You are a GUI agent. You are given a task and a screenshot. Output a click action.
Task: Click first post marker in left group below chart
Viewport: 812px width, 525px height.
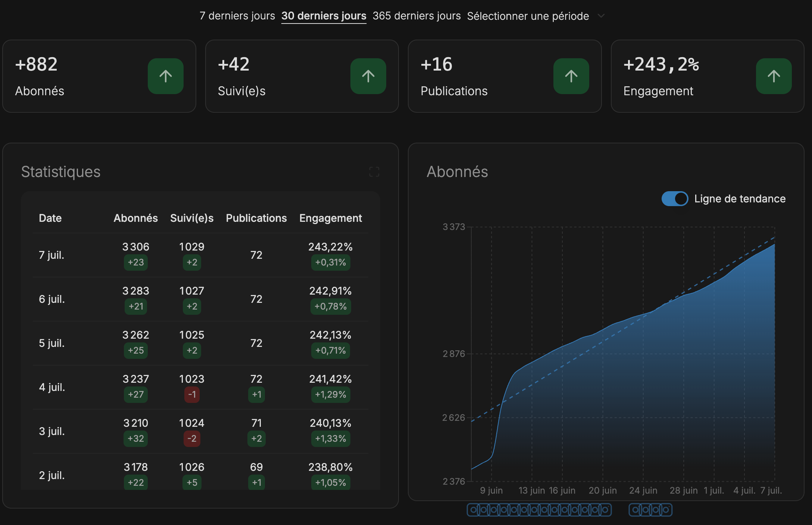pos(473,510)
